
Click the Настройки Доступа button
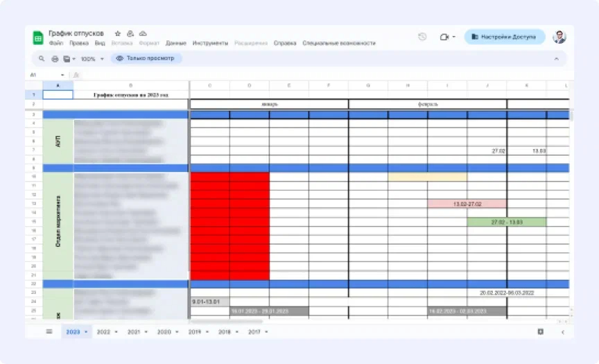click(x=504, y=37)
